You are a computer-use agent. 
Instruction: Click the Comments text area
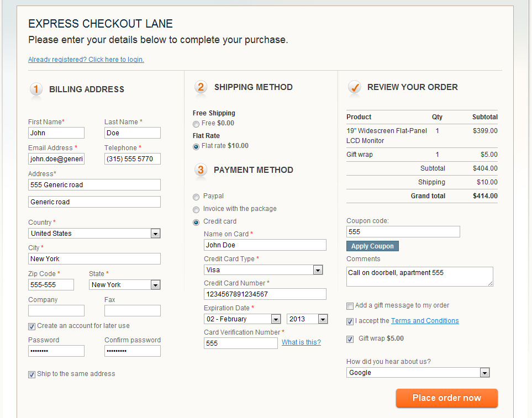(420, 276)
